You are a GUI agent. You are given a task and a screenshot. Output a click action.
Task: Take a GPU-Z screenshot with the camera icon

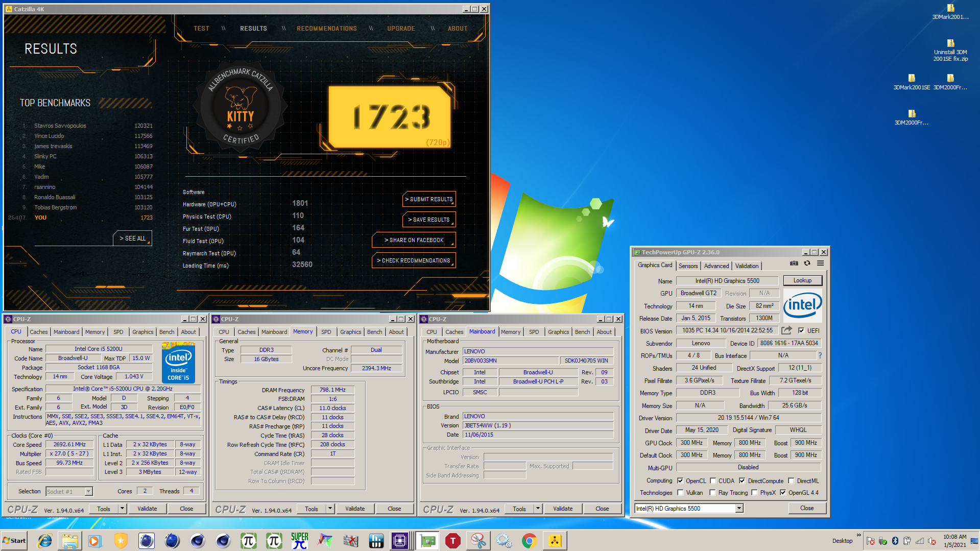[794, 263]
